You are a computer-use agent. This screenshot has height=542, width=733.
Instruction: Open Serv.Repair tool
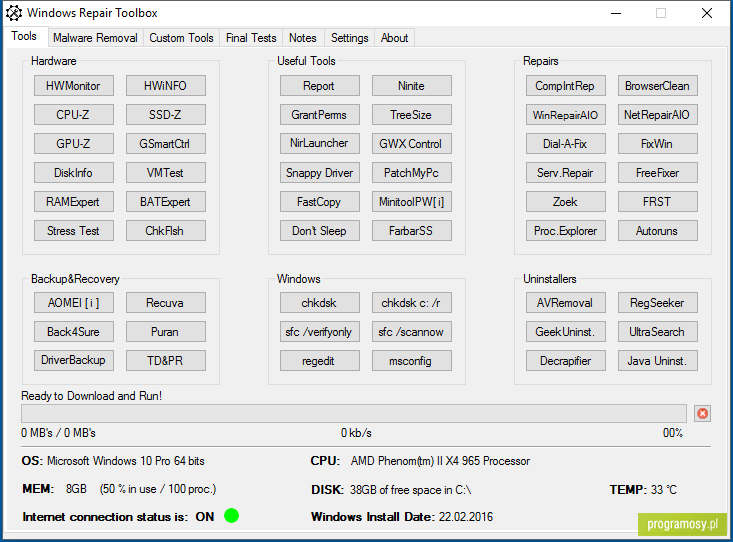[x=566, y=173]
